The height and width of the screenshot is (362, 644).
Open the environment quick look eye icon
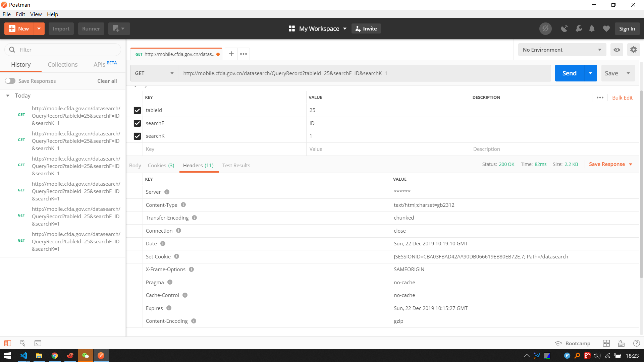(617, 50)
